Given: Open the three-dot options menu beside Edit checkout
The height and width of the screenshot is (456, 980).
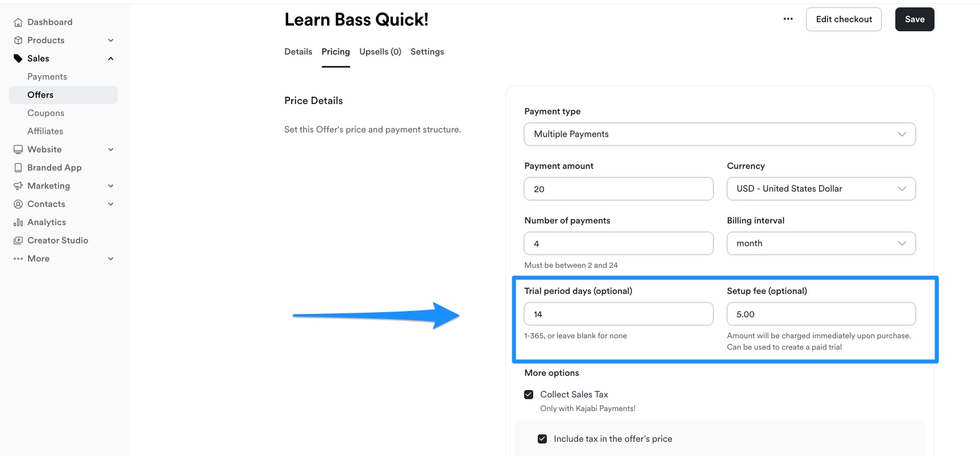Looking at the screenshot, I should pyautogui.click(x=788, y=19).
